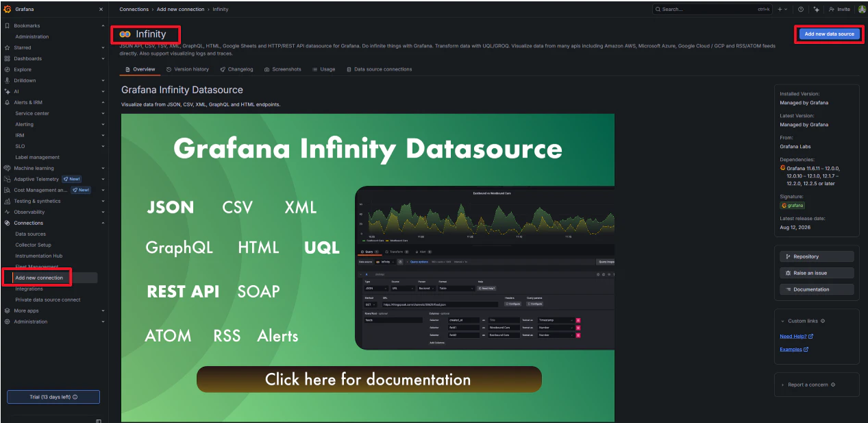Image resolution: width=868 pixels, height=423 pixels.
Task: Switch to the Overview tab
Action: pos(140,69)
